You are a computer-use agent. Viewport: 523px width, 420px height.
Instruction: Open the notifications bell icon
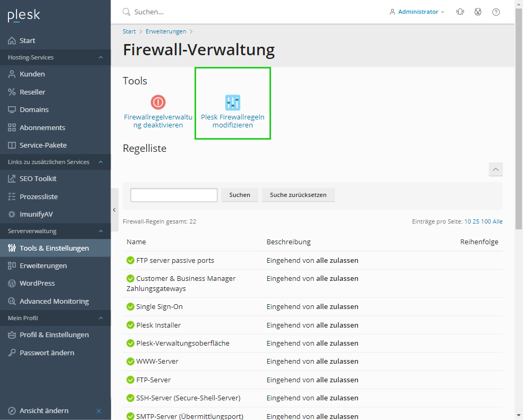coord(460,12)
